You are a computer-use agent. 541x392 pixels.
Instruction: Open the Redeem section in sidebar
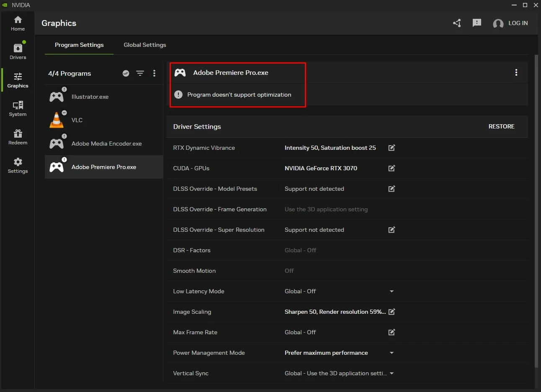[x=18, y=137]
